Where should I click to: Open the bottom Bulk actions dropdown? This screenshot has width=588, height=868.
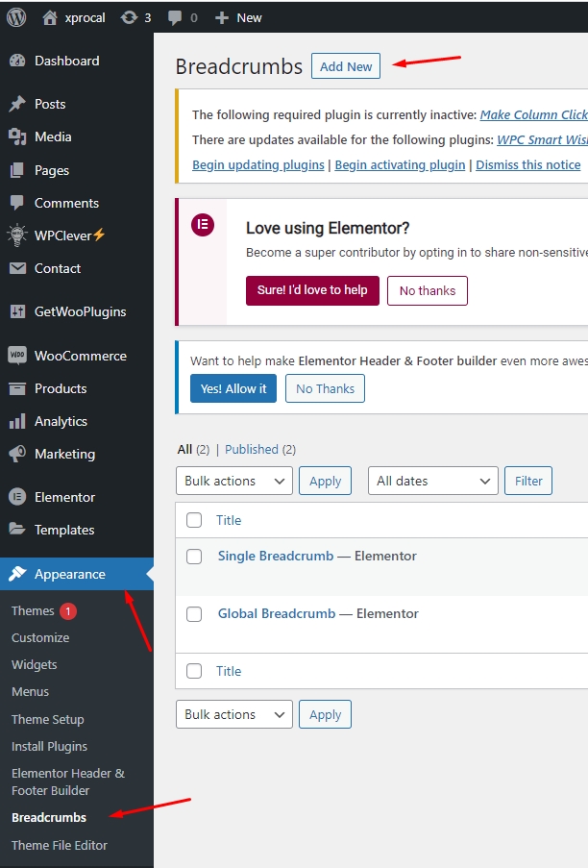[x=233, y=714]
